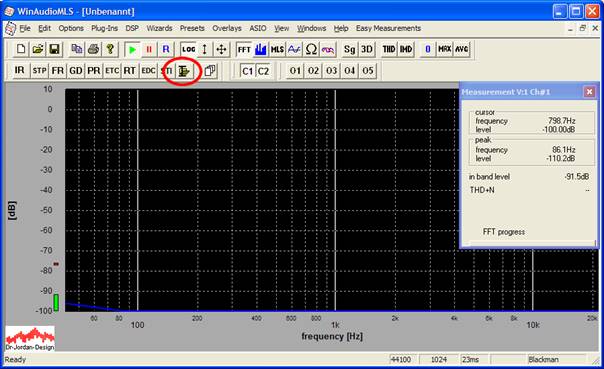The height and width of the screenshot is (369, 604).
Task: Open the Overlays menu
Action: click(227, 29)
